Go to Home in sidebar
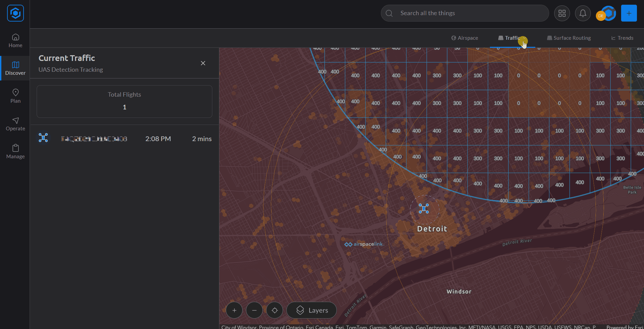Viewport: 644px width, 329px height. [15, 41]
